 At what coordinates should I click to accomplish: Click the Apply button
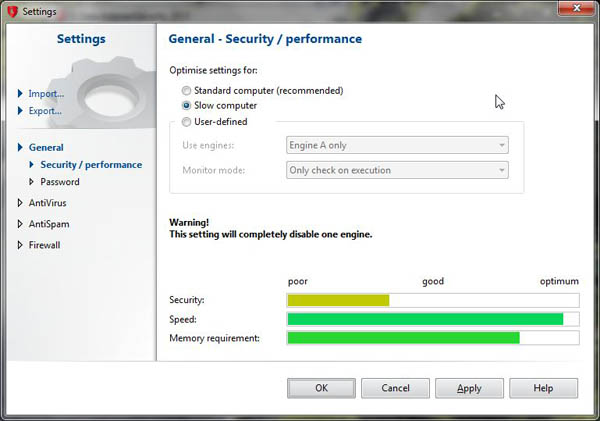pyautogui.click(x=469, y=388)
